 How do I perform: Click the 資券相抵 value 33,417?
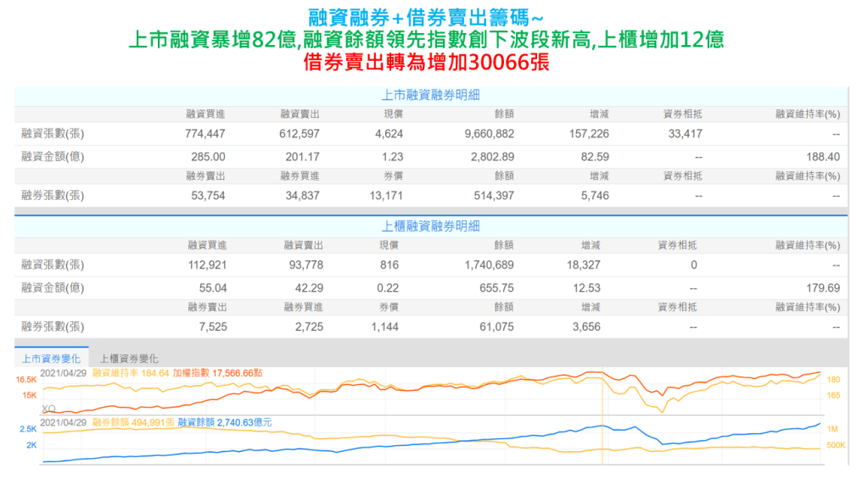coord(685,134)
